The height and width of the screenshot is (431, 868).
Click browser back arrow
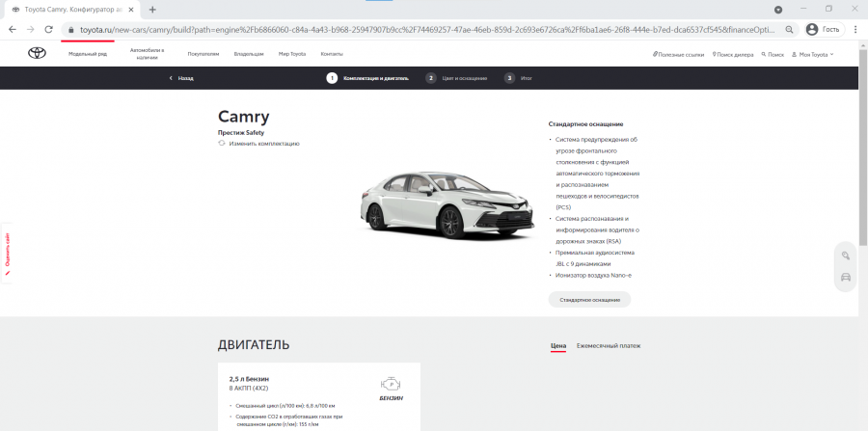[13, 29]
